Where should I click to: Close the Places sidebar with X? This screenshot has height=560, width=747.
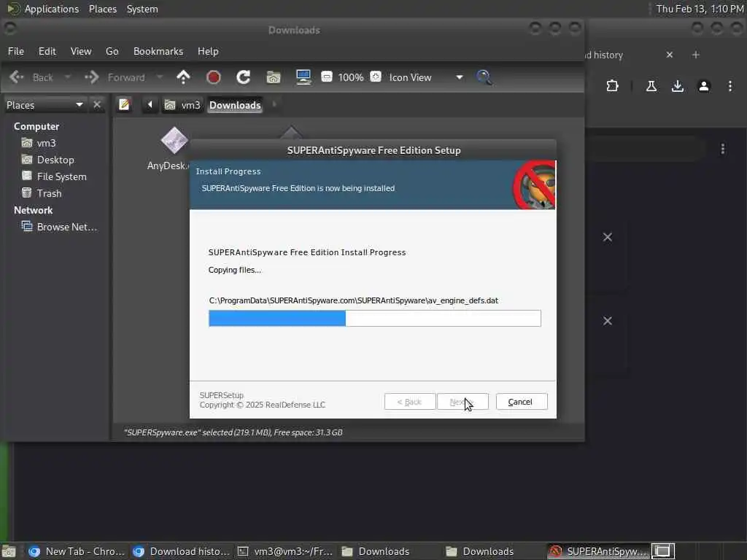pos(97,104)
